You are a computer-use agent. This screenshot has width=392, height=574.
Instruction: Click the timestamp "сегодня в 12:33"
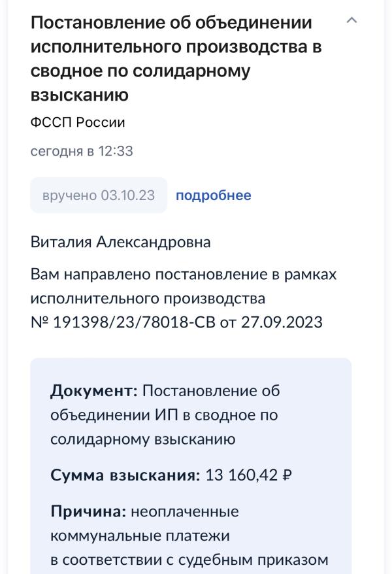[82, 152]
